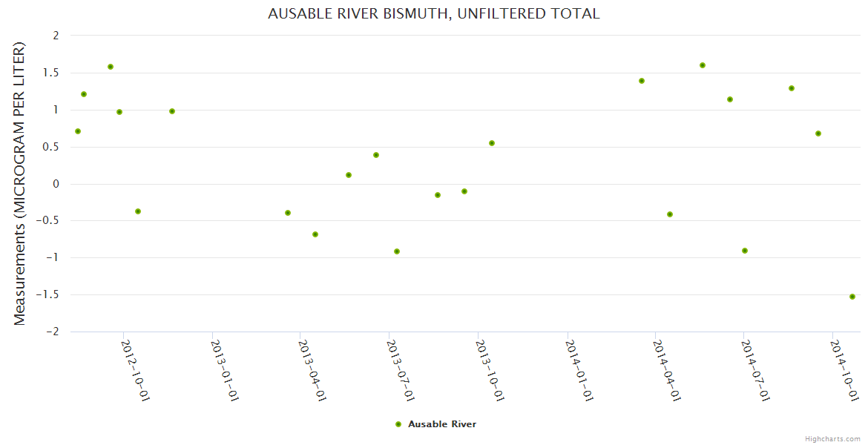Click the 1.6 peak point in mid-2014

pos(703,65)
